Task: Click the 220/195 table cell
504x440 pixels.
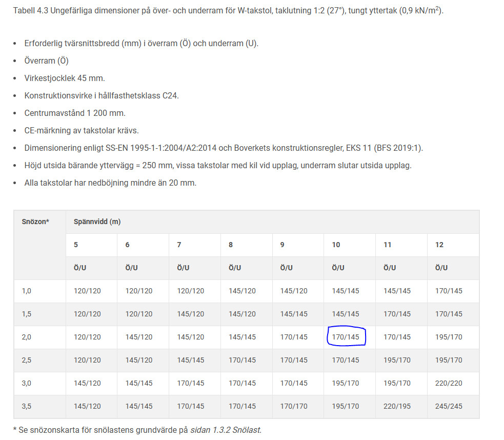Action: pyautogui.click(x=397, y=406)
